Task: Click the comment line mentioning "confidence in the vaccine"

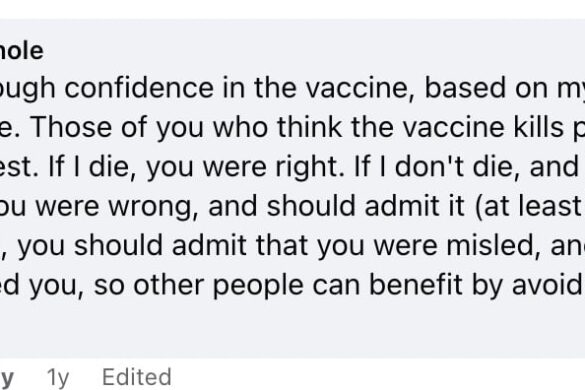Action: pos(292,88)
